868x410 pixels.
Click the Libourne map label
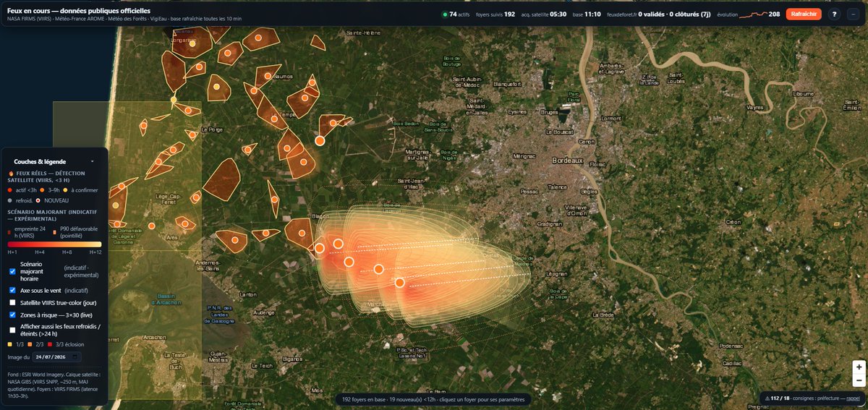(x=804, y=93)
